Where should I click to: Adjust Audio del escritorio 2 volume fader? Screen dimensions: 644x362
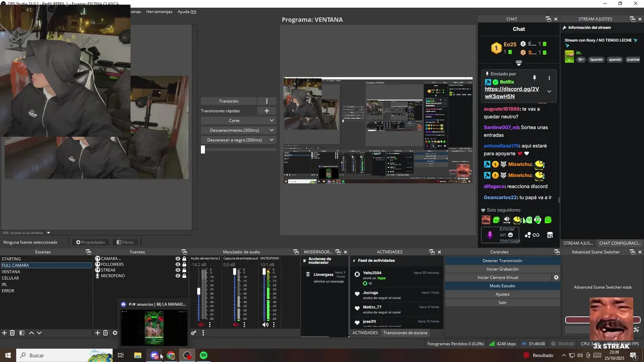tap(199, 291)
